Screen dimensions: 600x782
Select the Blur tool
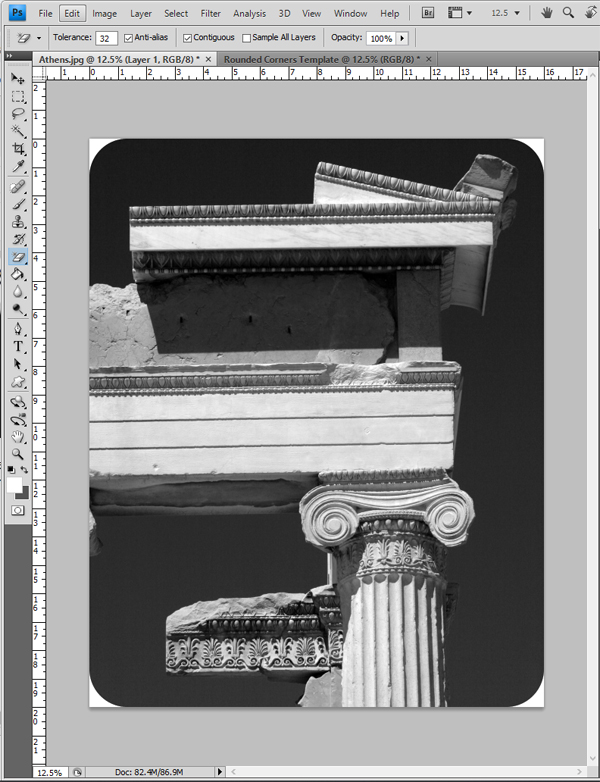click(x=18, y=292)
